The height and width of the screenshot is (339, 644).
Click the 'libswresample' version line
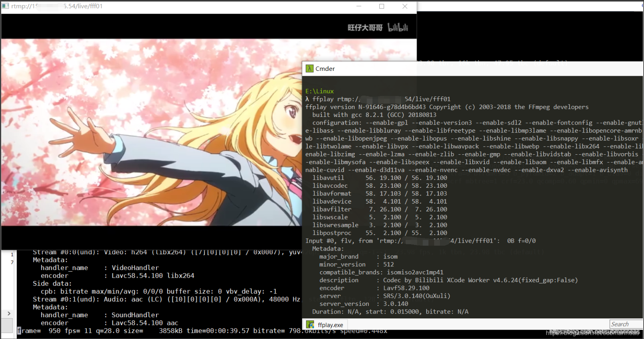tap(380, 225)
